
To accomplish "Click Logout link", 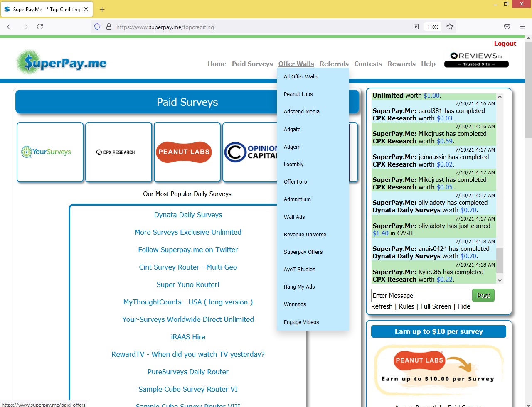I will pos(505,44).
